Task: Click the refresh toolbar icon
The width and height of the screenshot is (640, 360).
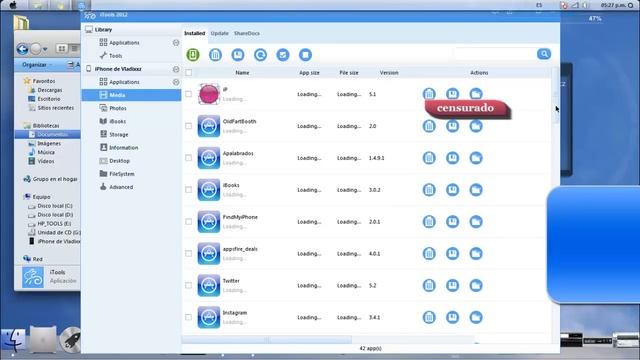Action: (x=260, y=54)
